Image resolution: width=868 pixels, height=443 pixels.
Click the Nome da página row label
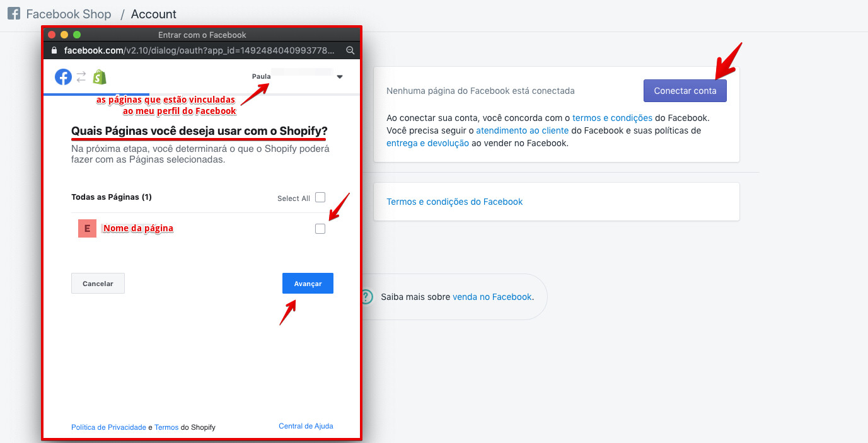pos(138,228)
